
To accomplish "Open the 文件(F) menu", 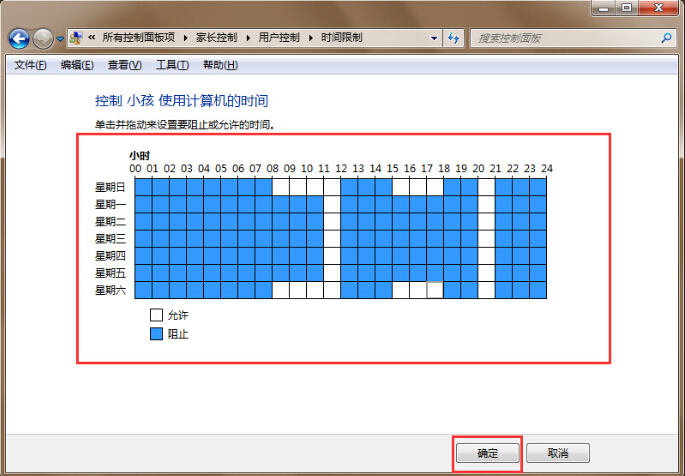I will [x=27, y=65].
